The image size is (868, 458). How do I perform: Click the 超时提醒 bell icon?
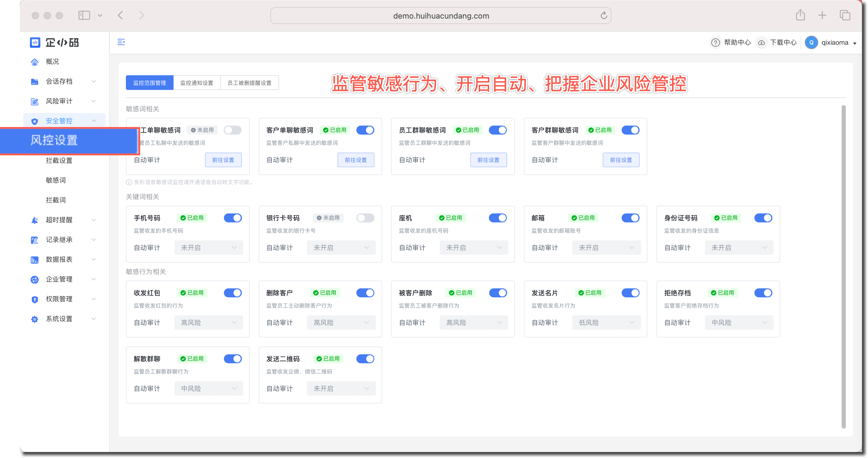34,220
